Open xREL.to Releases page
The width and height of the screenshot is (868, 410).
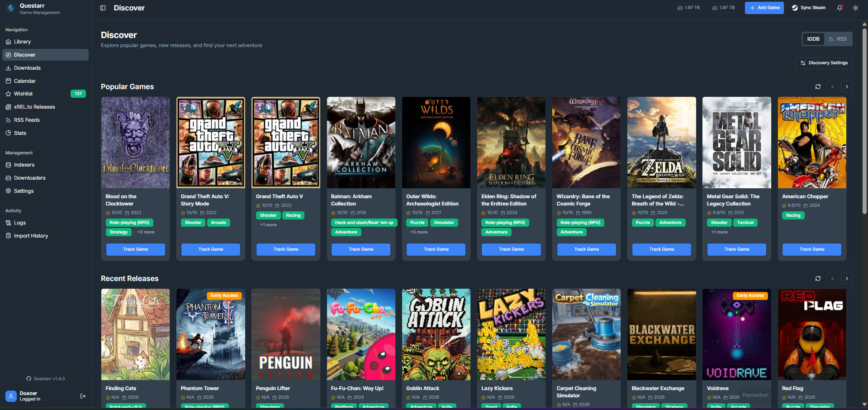tap(45, 107)
